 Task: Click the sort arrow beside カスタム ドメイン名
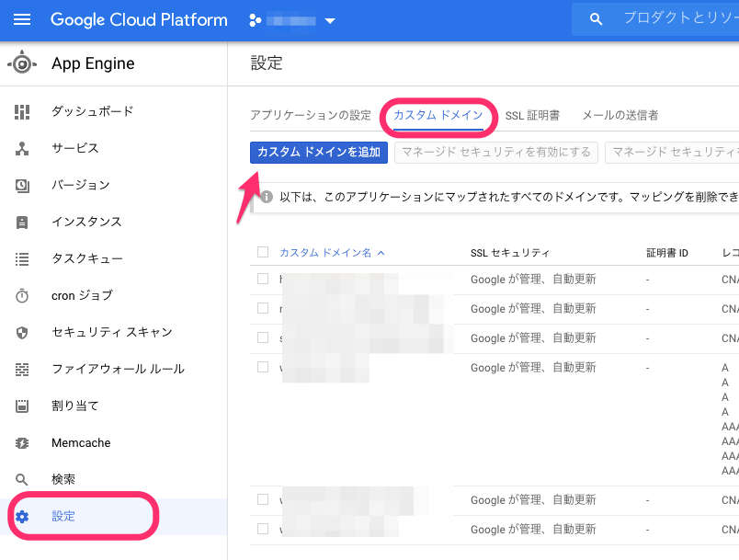[x=381, y=253]
